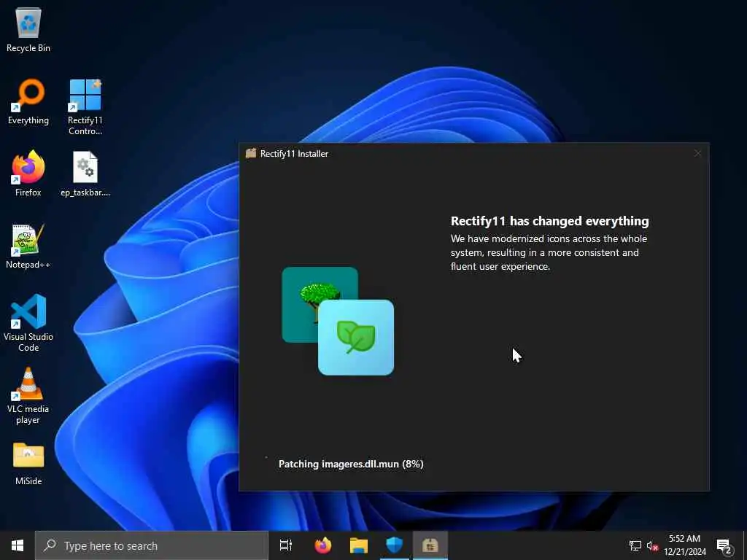
Task: Click the muted volume tray icon
Action: pos(652,545)
